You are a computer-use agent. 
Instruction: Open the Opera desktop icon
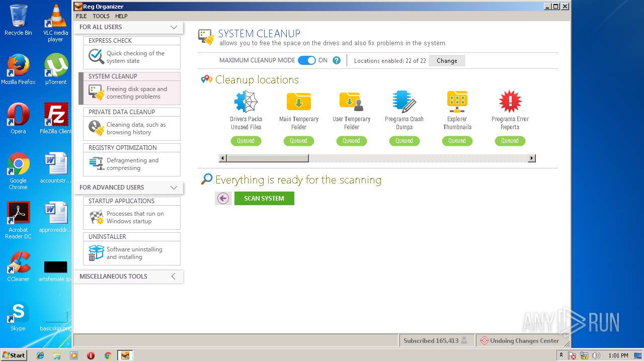click(x=18, y=119)
